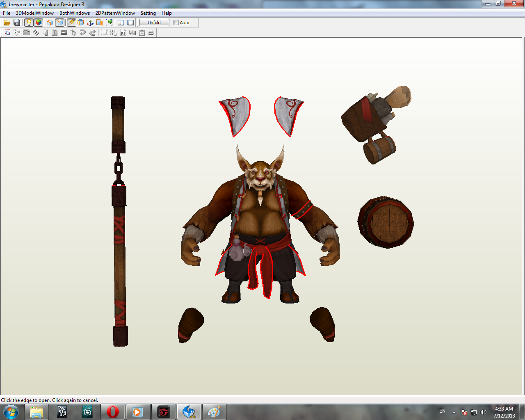This screenshot has width=525, height=420.
Task: Click the orange and blue panel icon
Action: tap(100, 23)
